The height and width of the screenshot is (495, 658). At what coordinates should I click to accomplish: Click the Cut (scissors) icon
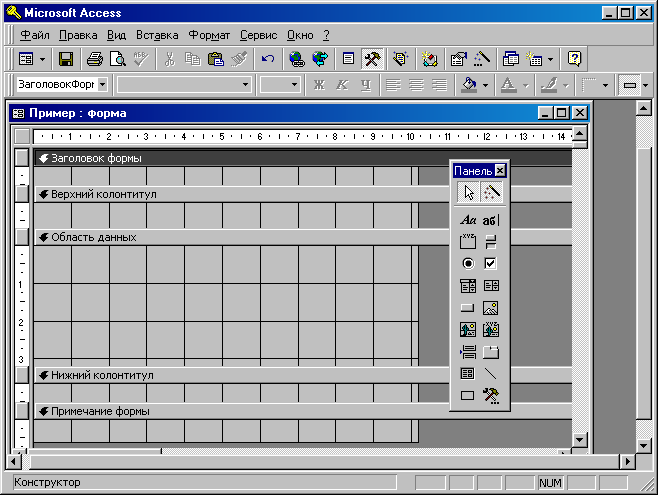point(170,59)
